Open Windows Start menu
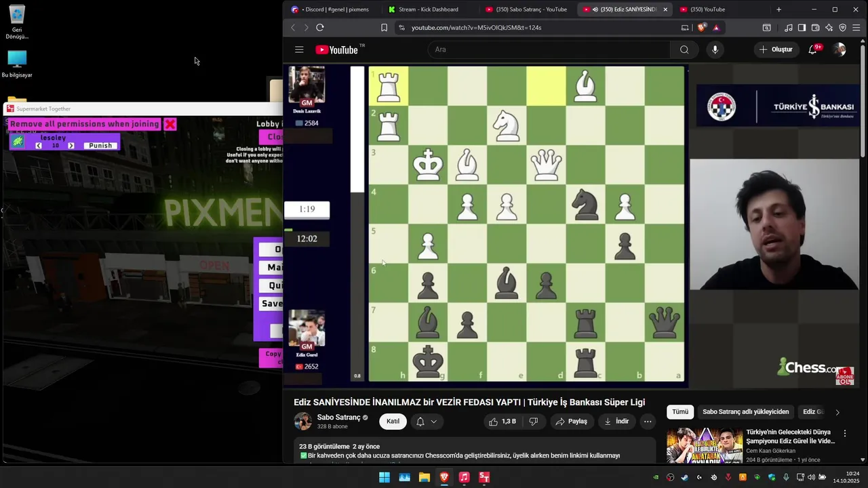This screenshot has width=868, height=488. pos(384,477)
